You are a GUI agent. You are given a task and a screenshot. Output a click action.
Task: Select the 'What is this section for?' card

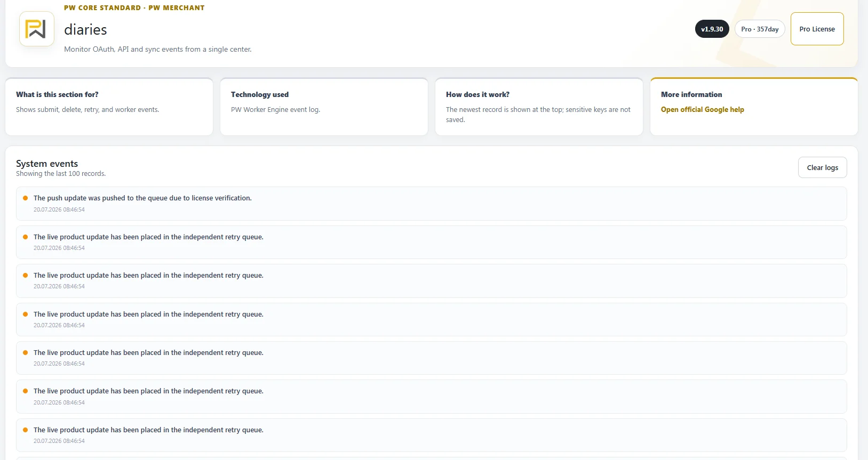click(x=109, y=107)
